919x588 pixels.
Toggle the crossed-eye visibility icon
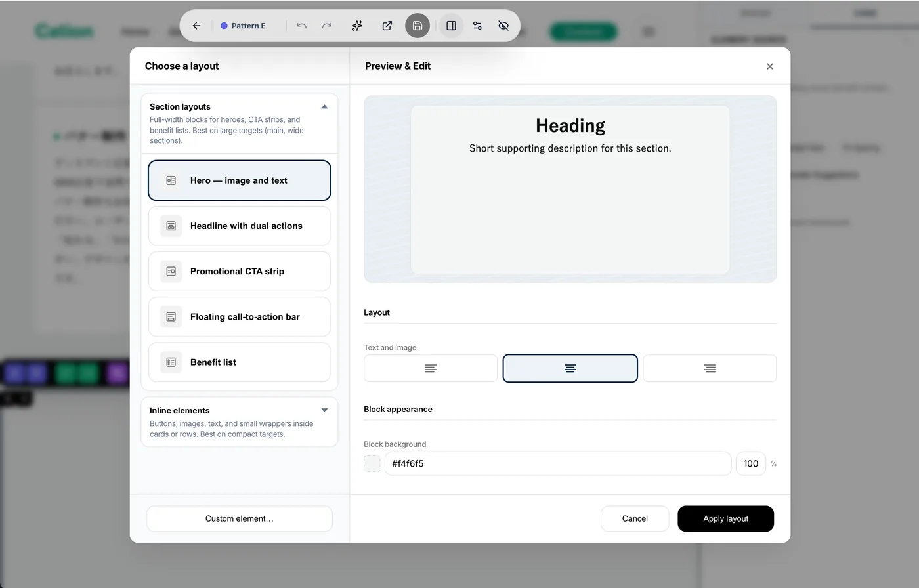pos(503,26)
